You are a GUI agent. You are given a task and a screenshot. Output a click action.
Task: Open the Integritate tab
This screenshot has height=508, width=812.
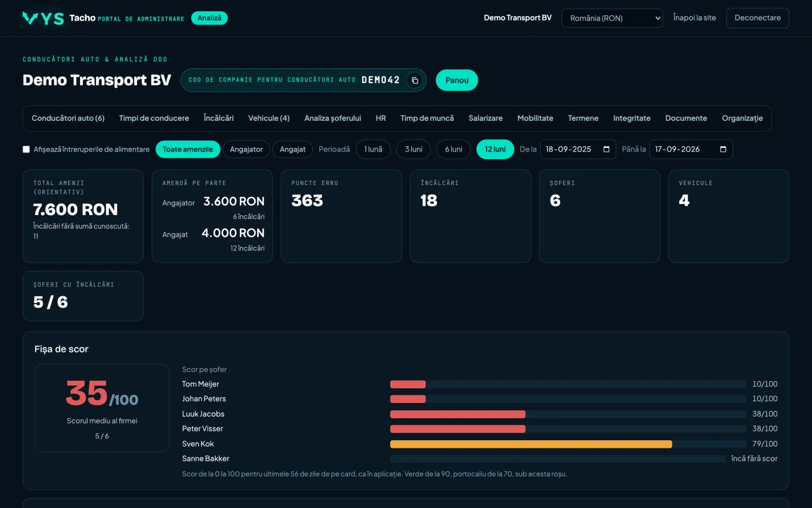coord(632,118)
